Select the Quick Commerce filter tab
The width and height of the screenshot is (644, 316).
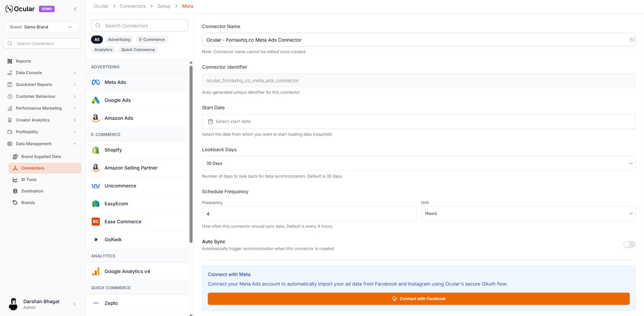(x=138, y=50)
